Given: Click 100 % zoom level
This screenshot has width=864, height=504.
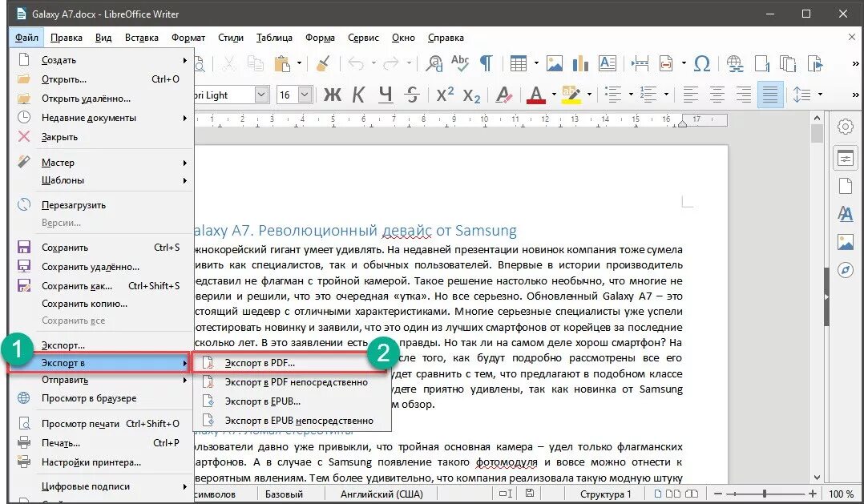Looking at the screenshot, I should click(841, 494).
